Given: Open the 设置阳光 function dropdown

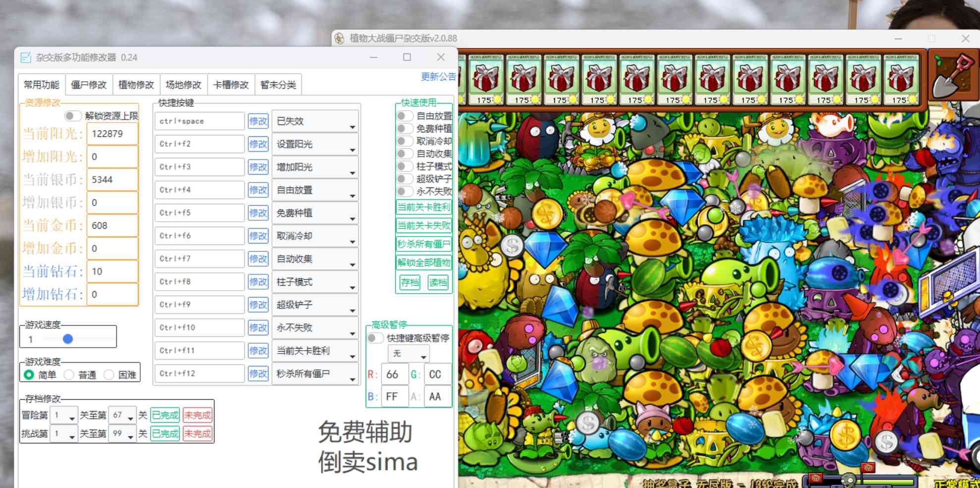Looking at the screenshot, I should (315, 144).
